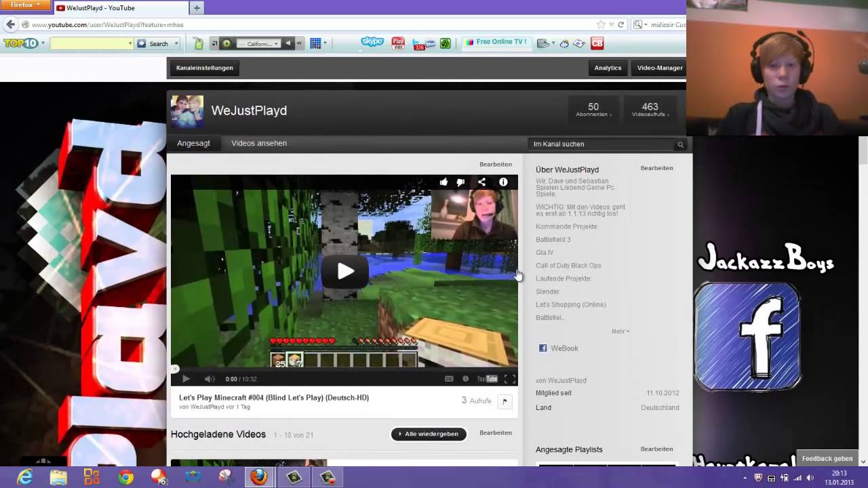Switch to the Angesagt tab
Screen dimensions: 868x488
point(193,143)
